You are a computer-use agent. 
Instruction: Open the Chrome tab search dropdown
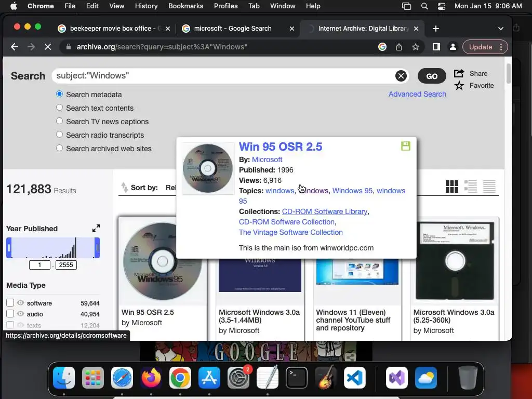[x=501, y=29]
